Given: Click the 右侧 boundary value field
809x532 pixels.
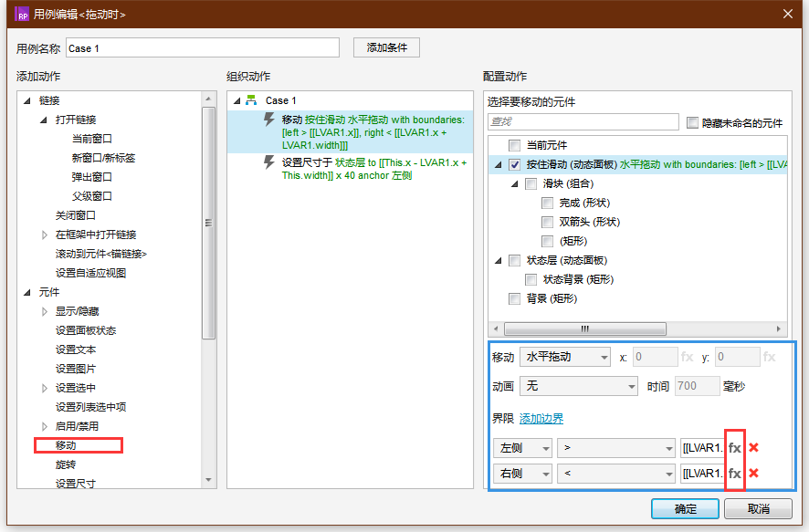Looking at the screenshot, I should [703, 474].
